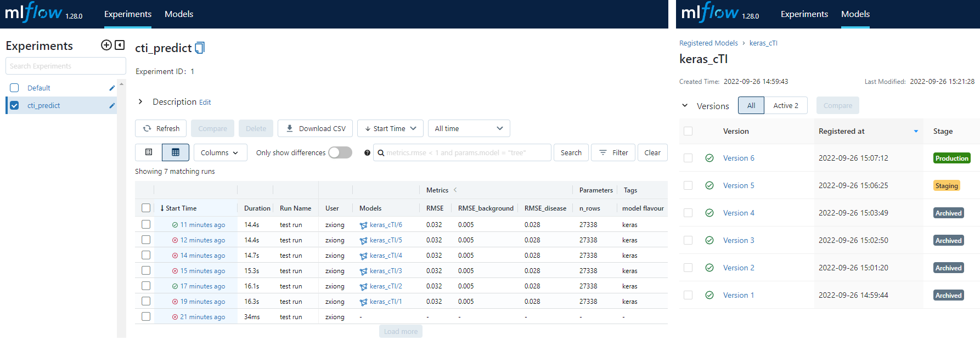Edit the cti_predict experiment pencil icon

[x=112, y=105]
